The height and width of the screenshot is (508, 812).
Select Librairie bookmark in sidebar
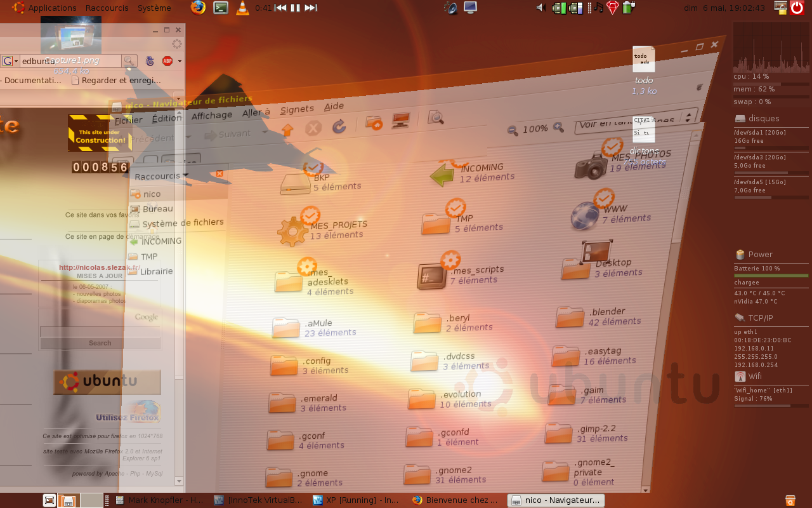tap(150, 271)
